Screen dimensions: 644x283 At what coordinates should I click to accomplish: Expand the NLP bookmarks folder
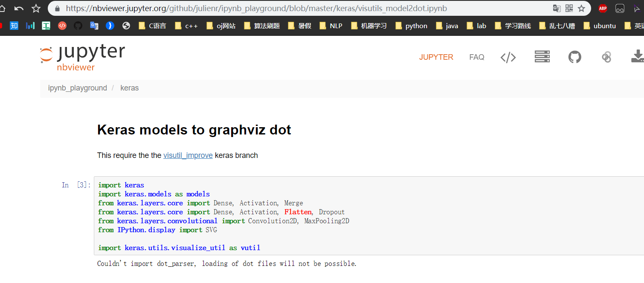pyautogui.click(x=331, y=26)
